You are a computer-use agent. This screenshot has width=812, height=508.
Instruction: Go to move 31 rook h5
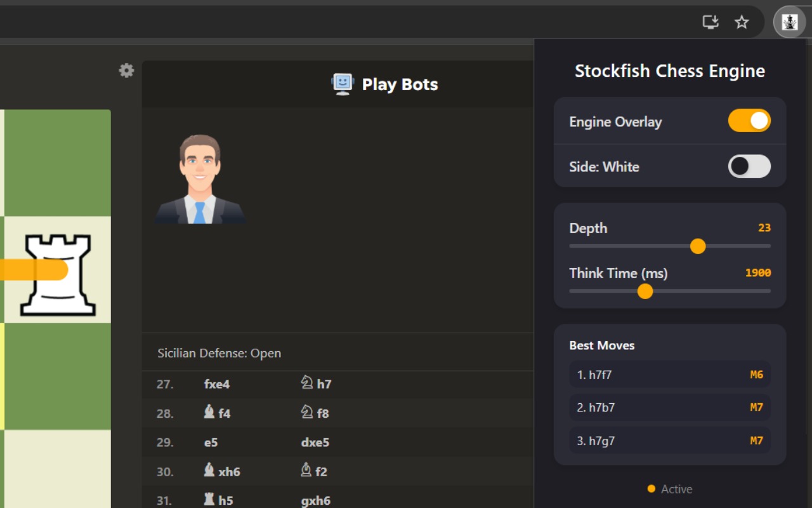coord(218,500)
